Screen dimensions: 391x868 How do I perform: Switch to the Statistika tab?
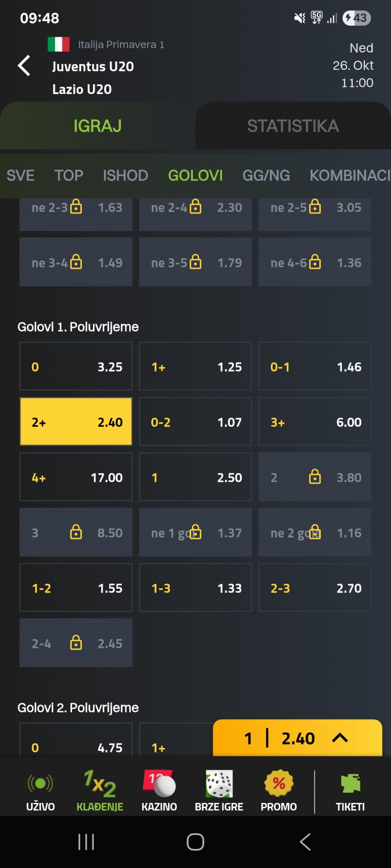click(293, 126)
